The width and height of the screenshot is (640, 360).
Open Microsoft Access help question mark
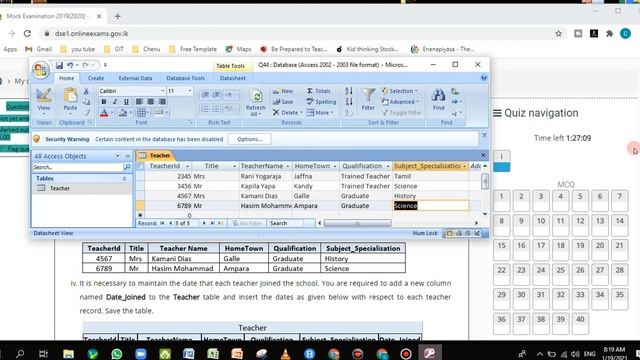(484, 78)
